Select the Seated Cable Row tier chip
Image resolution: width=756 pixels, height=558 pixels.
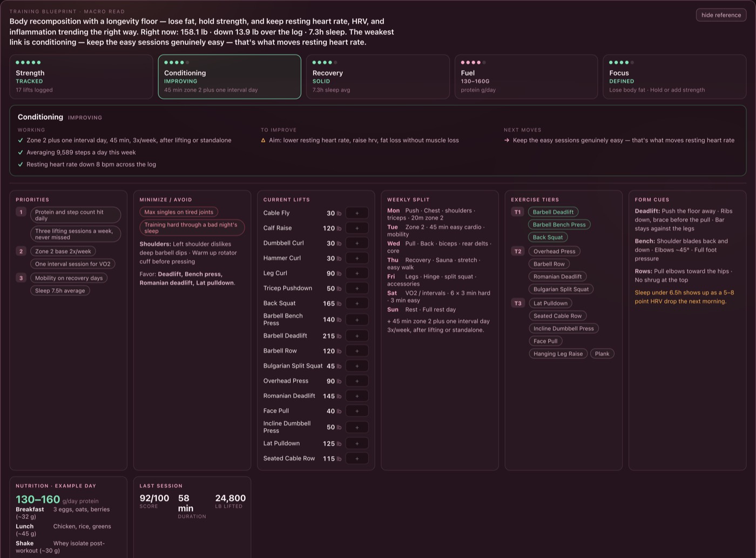point(558,316)
